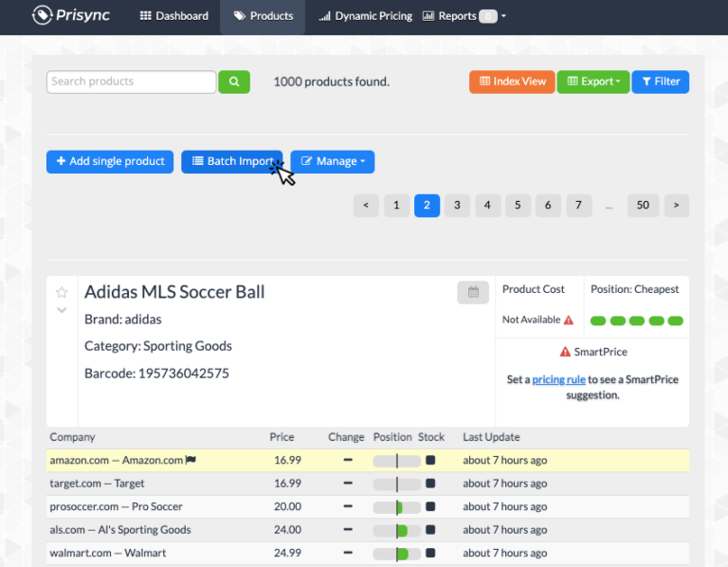Open the Adidas MLS Soccer Ball title

[174, 292]
